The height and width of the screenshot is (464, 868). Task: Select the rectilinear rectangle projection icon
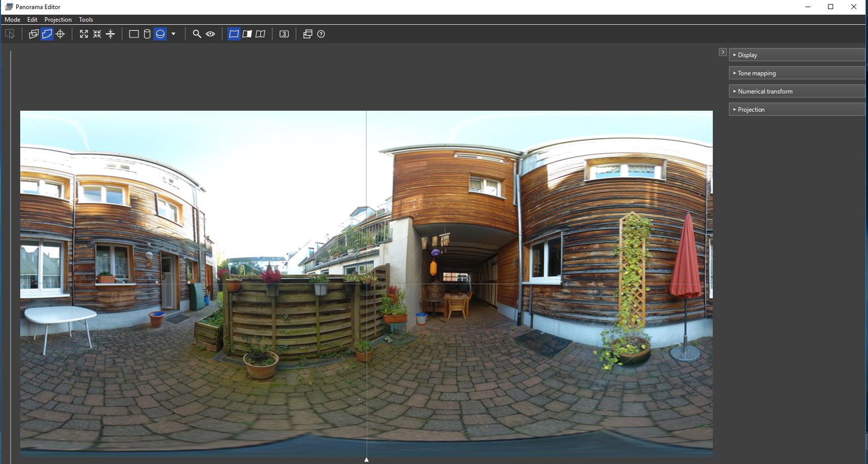tap(134, 34)
